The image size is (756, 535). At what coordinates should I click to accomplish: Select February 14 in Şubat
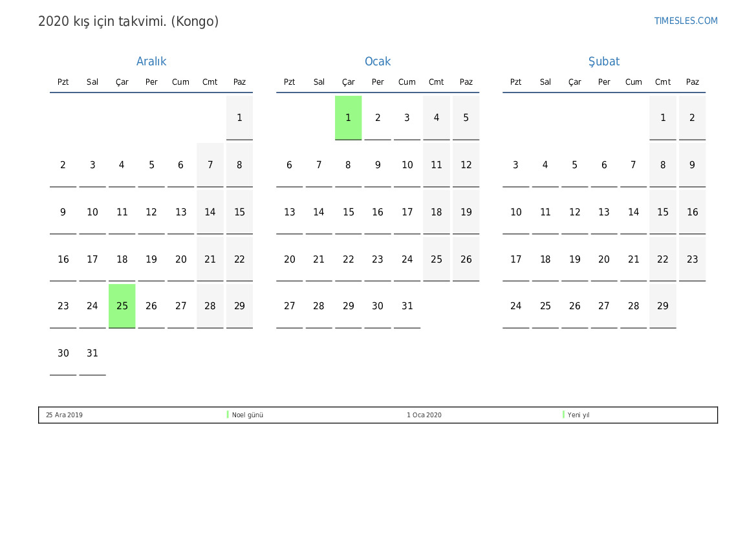634,212
